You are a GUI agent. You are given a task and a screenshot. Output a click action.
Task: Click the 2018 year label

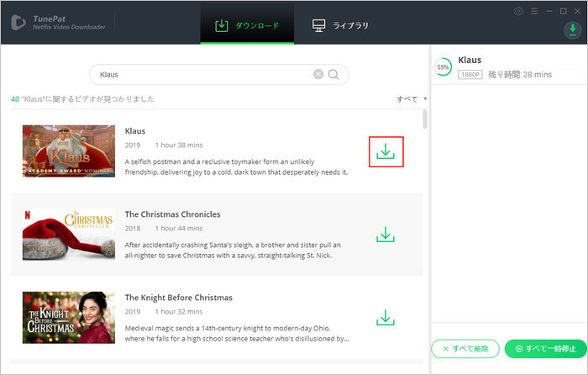point(133,229)
